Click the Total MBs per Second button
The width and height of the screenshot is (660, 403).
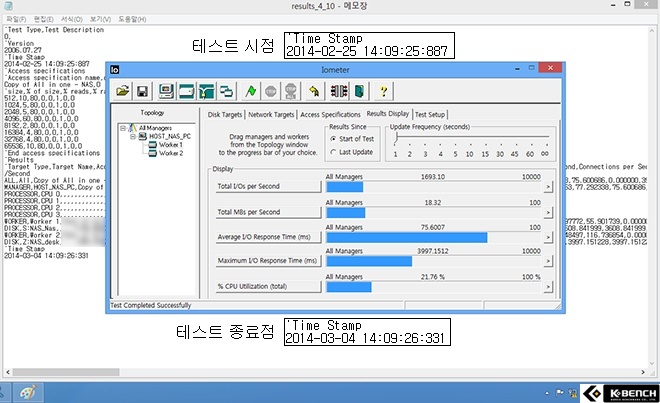coord(268,212)
